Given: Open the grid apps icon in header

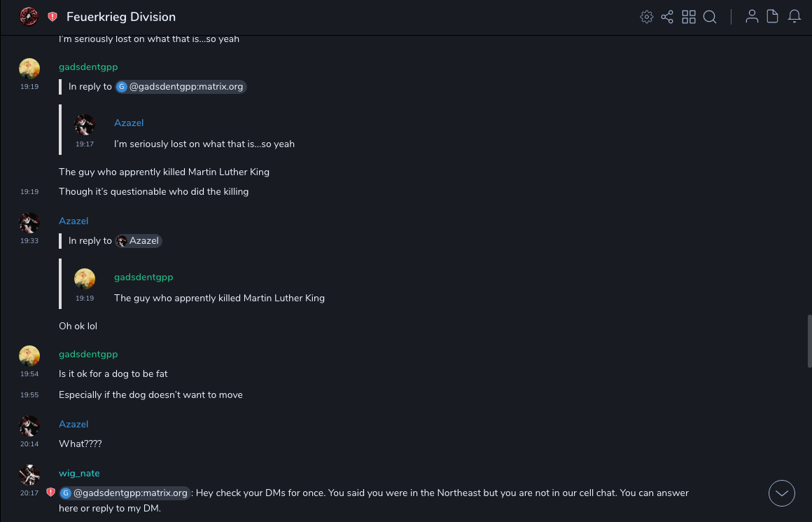Looking at the screenshot, I should [689, 17].
